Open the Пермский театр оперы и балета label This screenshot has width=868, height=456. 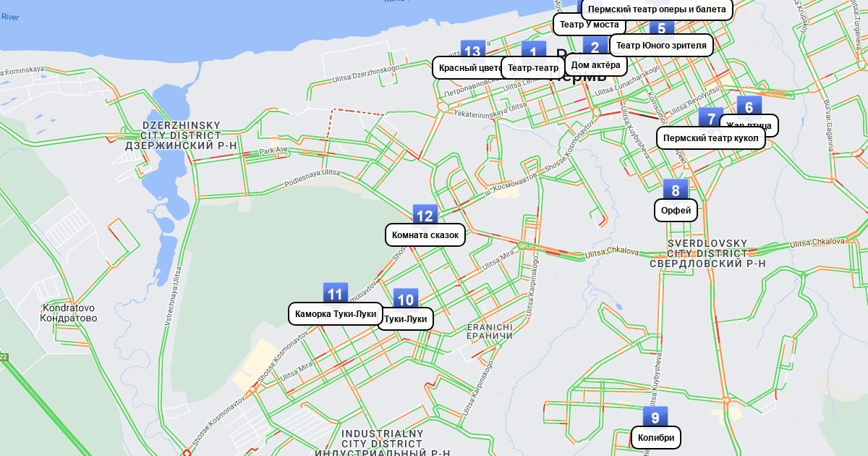pos(657,9)
